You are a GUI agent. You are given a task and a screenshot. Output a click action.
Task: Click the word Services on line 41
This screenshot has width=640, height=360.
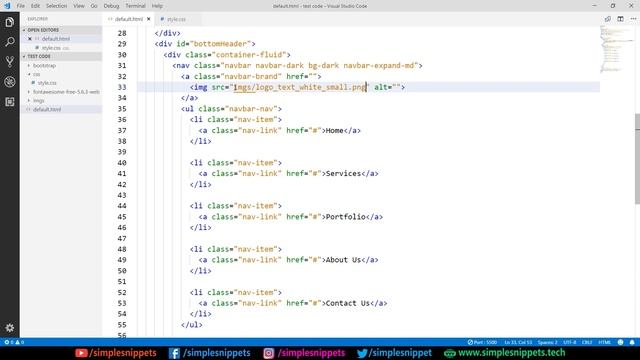pos(343,173)
